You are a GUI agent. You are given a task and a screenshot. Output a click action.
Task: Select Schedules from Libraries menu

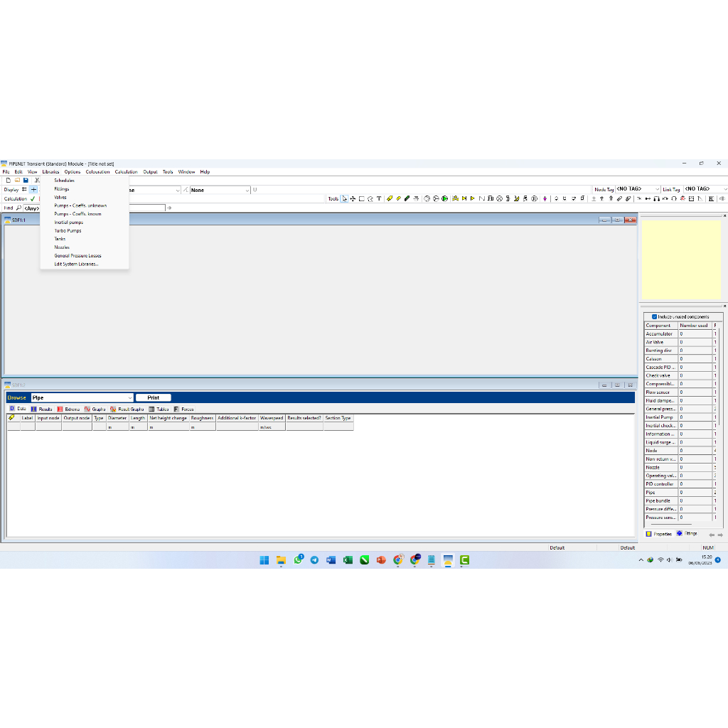[x=64, y=181]
